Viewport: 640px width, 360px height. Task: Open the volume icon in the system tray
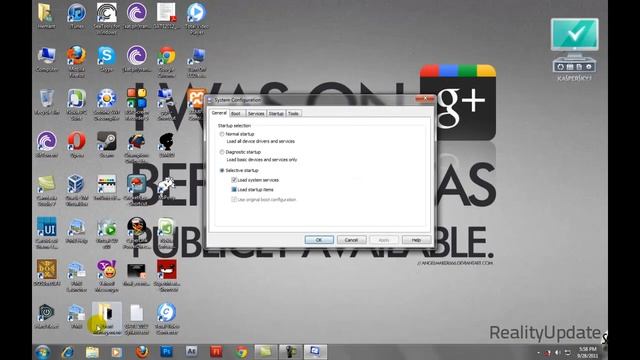point(558,353)
